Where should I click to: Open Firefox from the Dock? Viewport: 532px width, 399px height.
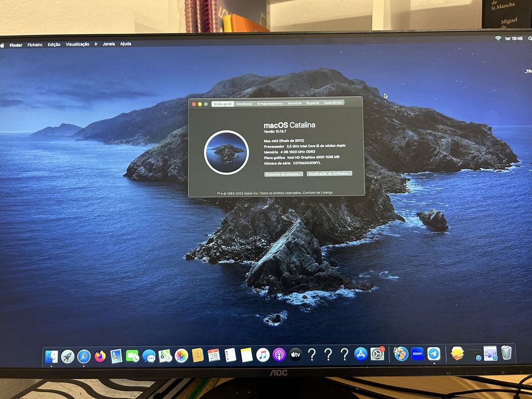(x=100, y=356)
